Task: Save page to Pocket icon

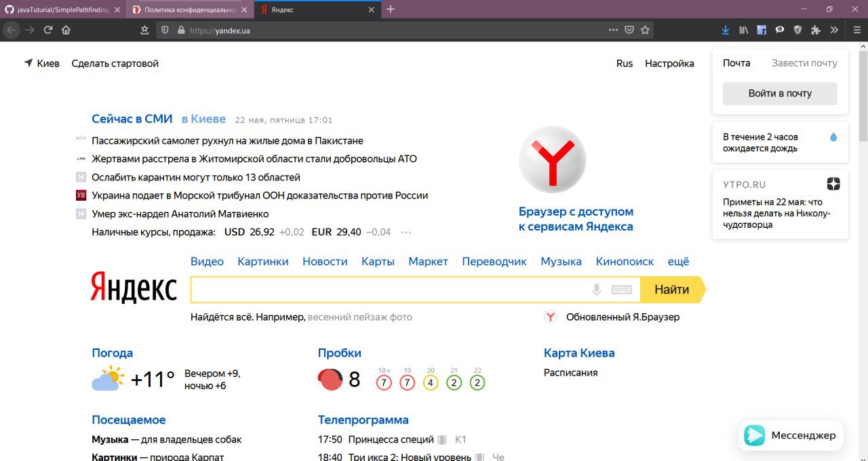Action: pos(629,30)
